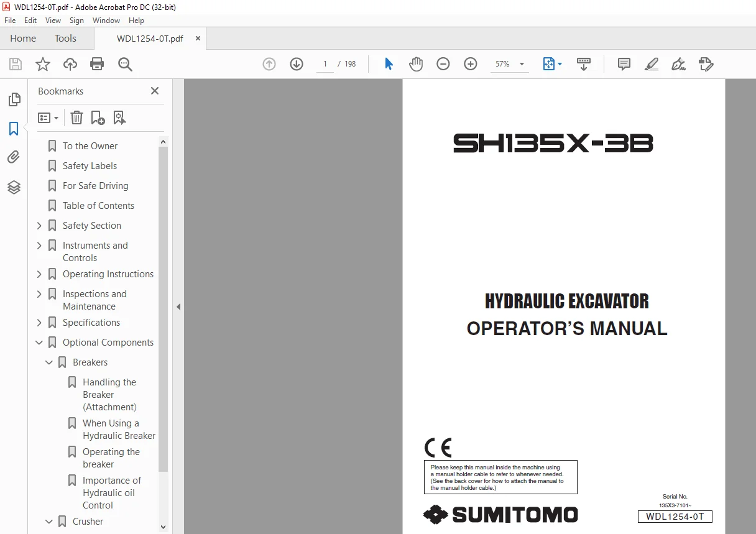Open the Layers side panel
756x534 pixels.
[x=14, y=187]
